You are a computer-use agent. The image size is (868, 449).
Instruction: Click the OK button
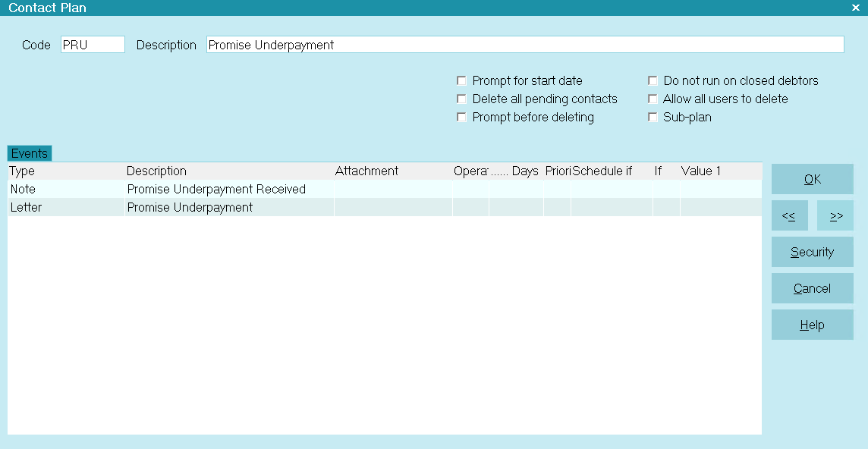(812, 179)
